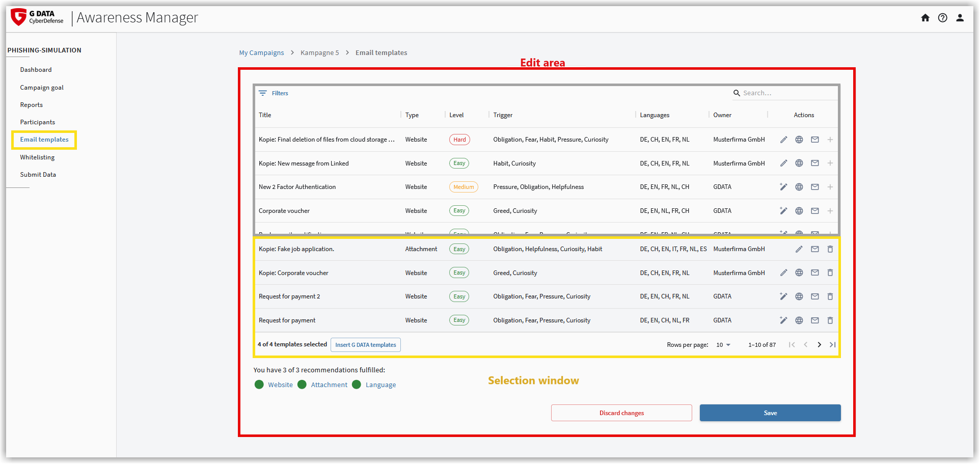
Task: Click 'Request for payment 2' title
Action: coord(289,296)
